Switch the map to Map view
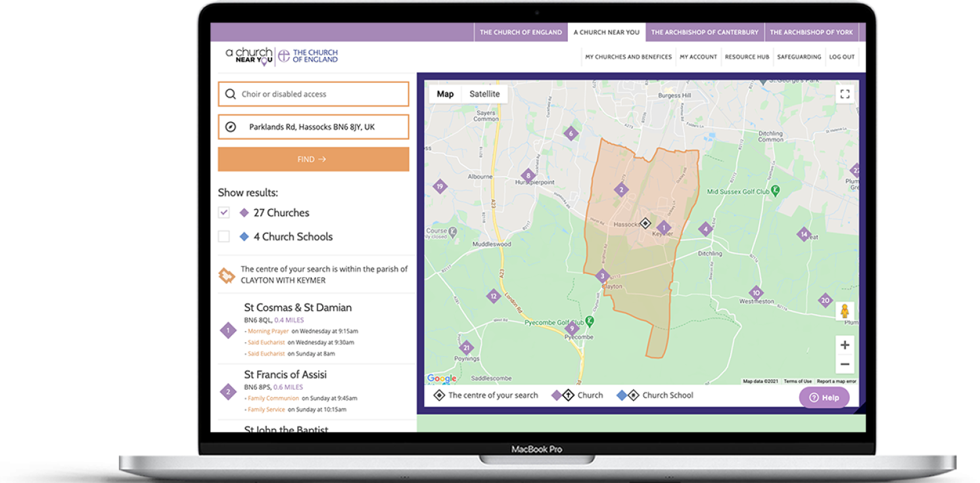Screen dimensions: 980x483 point(445,94)
